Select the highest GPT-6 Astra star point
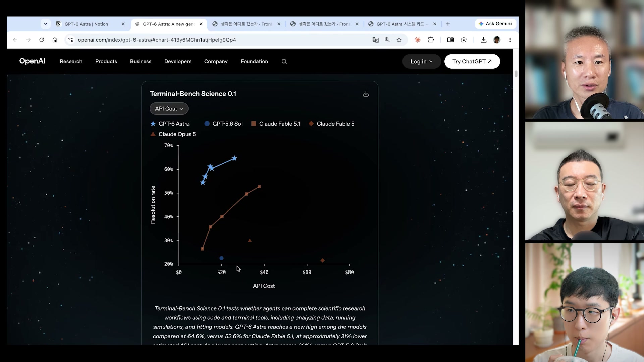This screenshot has height=362, width=644. 234,158
